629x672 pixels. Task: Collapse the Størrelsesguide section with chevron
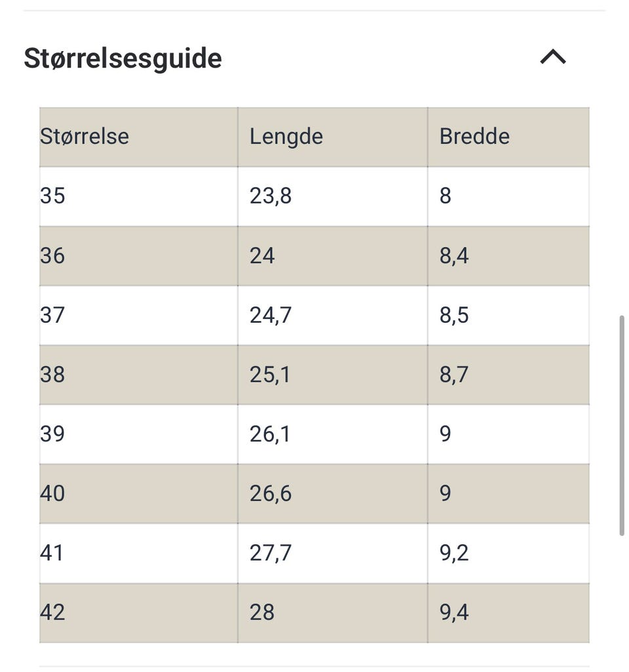coord(553,57)
